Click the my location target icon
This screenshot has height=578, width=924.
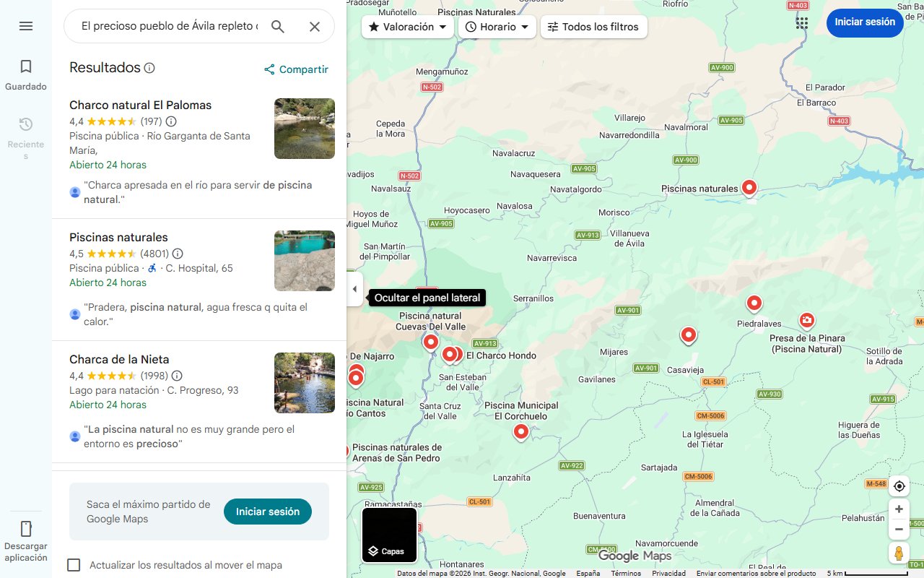899,486
